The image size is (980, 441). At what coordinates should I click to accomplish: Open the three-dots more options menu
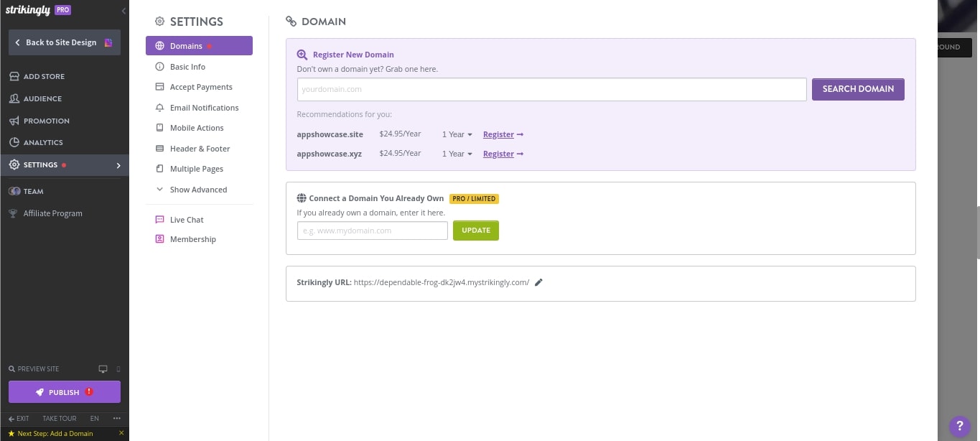(117, 418)
